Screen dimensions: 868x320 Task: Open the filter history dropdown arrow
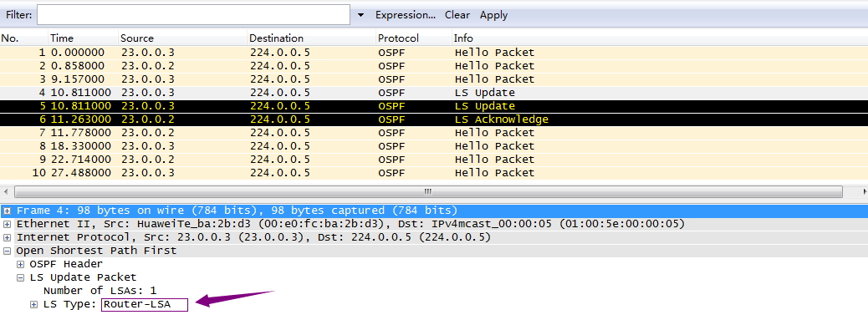(x=361, y=15)
